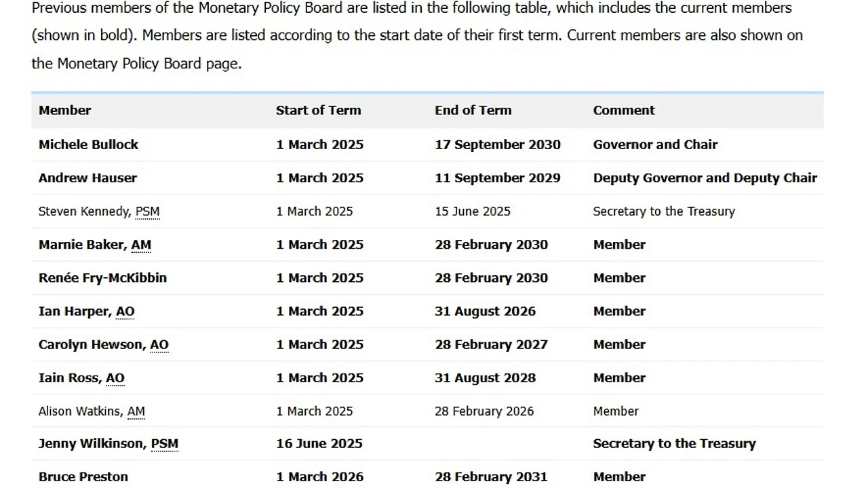The image size is (868, 488).
Task: Select the Michele Bullock member name
Action: tap(88, 144)
